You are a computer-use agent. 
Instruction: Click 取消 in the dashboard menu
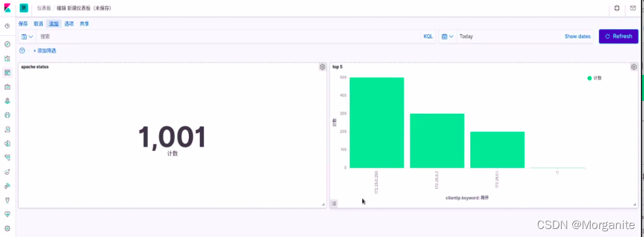click(38, 24)
